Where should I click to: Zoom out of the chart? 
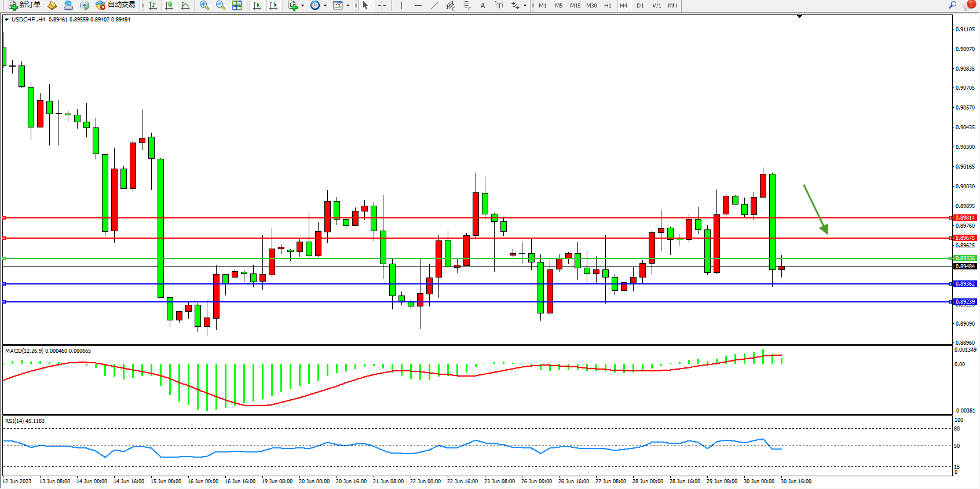(x=220, y=5)
